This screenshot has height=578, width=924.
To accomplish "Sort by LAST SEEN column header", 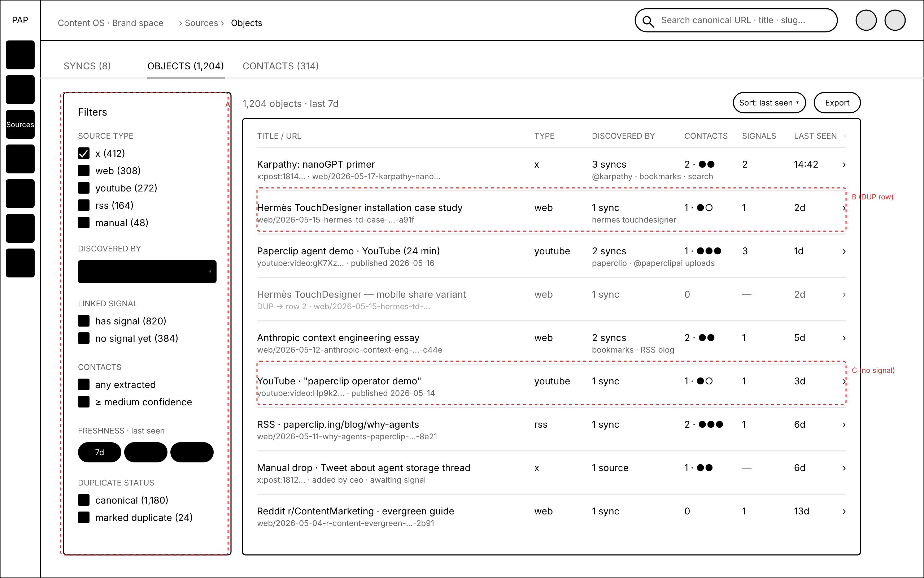I will point(815,136).
